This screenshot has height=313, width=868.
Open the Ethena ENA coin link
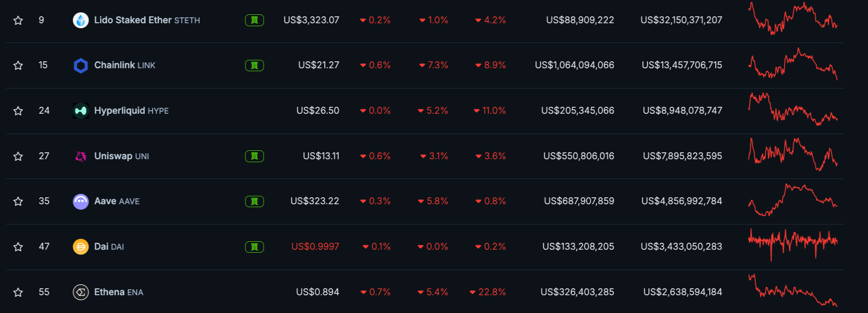(x=119, y=292)
